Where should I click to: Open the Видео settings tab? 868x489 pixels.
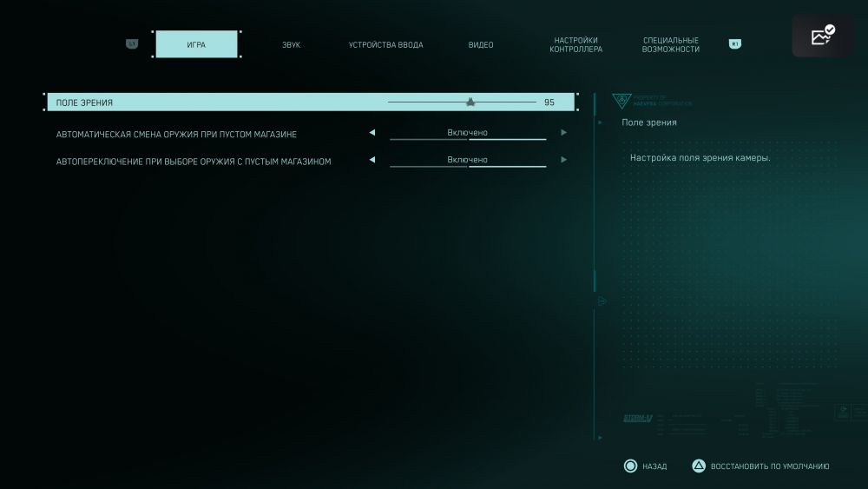(480, 45)
